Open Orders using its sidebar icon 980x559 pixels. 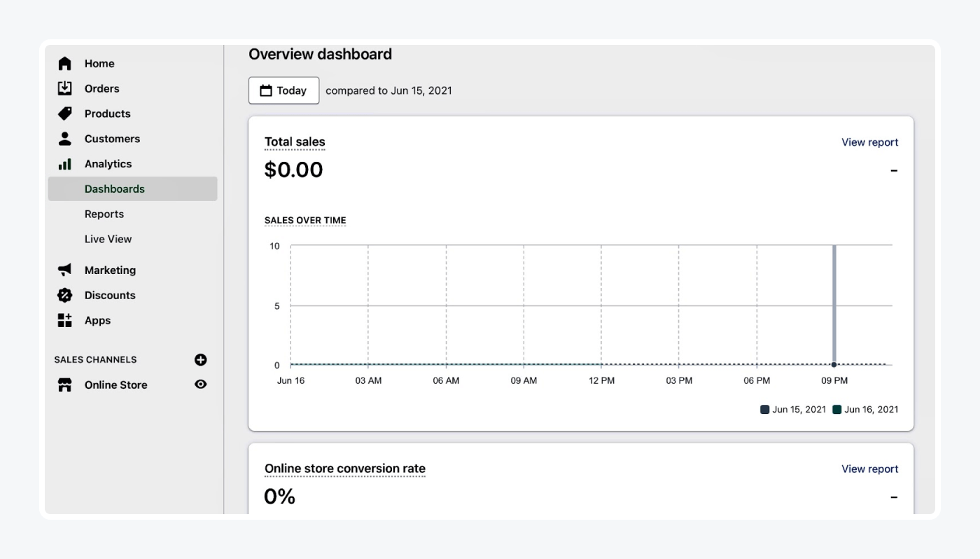coord(64,88)
